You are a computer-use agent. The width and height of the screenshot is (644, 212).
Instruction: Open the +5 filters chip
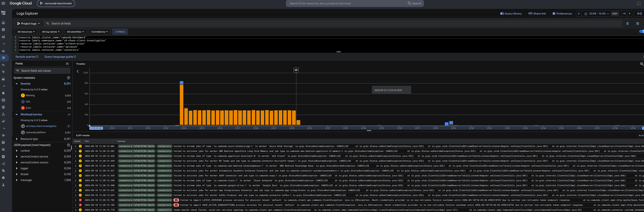(x=120, y=32)
